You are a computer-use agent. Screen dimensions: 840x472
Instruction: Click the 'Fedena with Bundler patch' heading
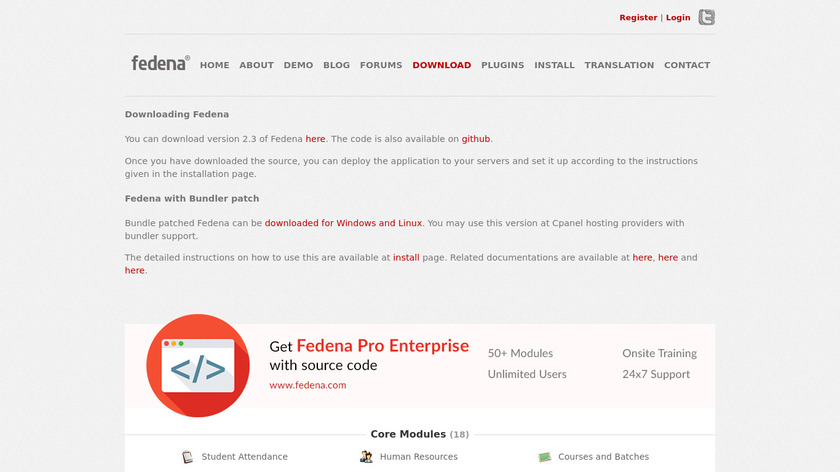point(192,198)
